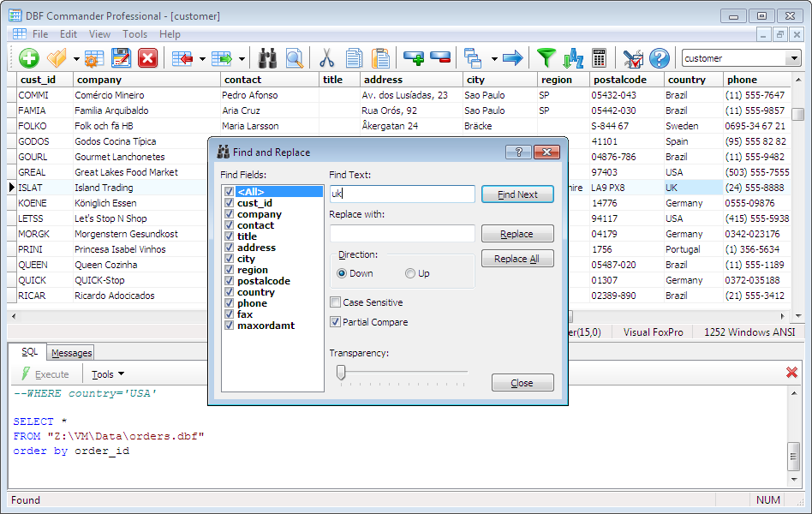This screenshot has height=514, width=812.
Task: Click the Paste clipboard icon
Action: [x=380, y=58]
